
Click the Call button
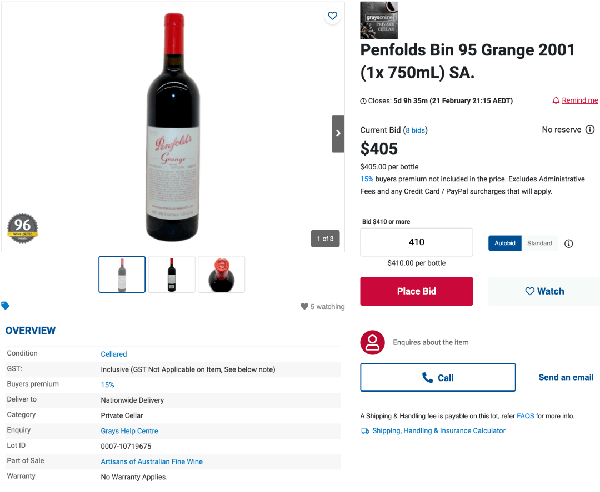[x=438, y=377]
